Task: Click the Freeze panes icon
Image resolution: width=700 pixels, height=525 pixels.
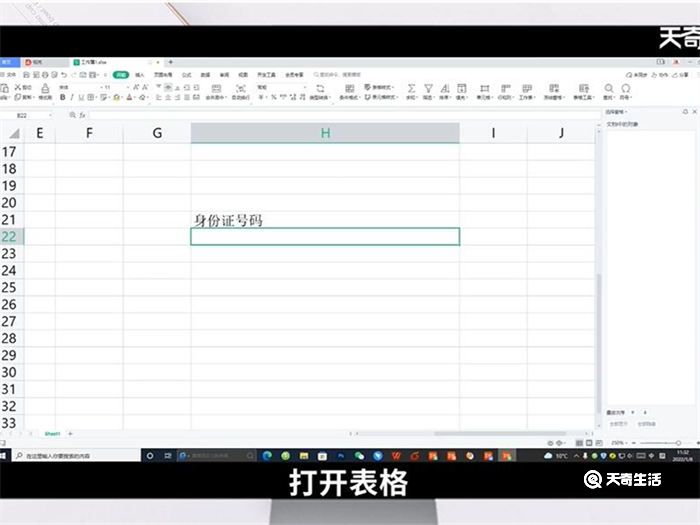Action: coord(554,88)
